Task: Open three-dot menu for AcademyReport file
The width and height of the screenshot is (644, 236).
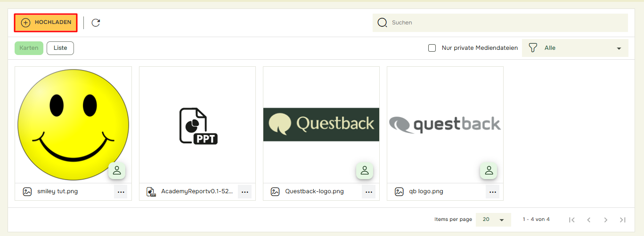Action: [245, 192]
